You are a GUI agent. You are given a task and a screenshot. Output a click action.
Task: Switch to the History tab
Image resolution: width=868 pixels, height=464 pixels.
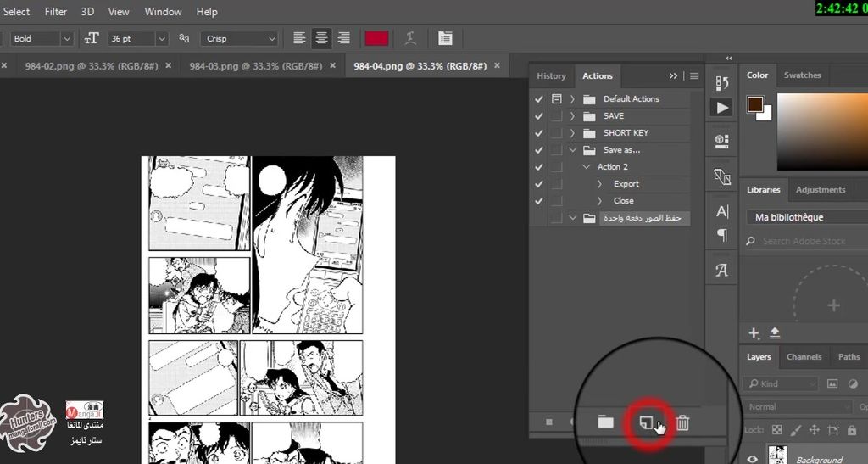(x=551, y=75)
